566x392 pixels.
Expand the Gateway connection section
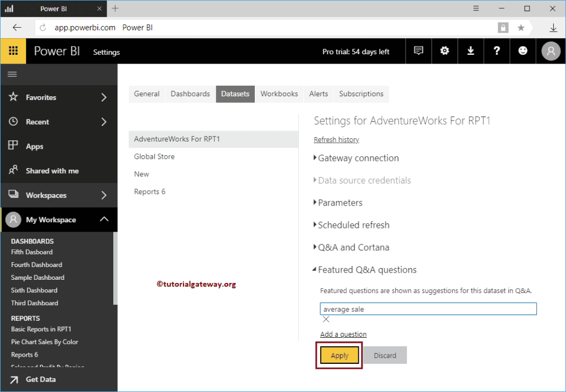click(358, 158)
